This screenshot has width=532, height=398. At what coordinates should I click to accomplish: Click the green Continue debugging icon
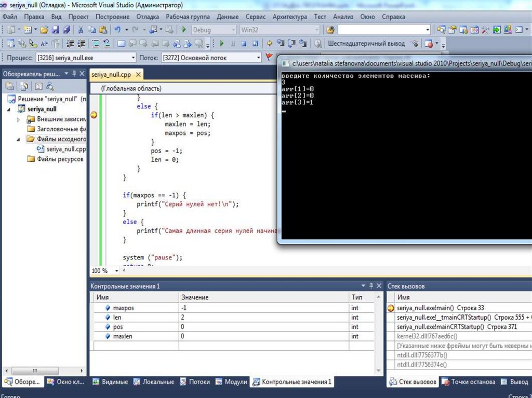click(222, 44)
